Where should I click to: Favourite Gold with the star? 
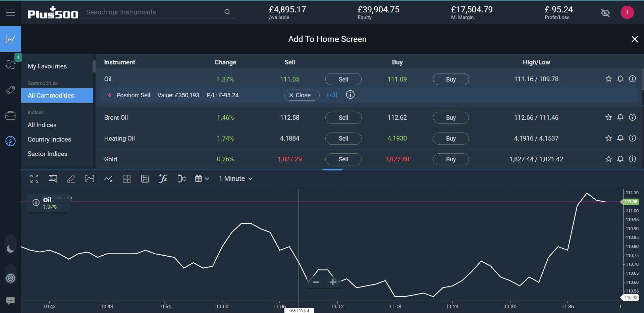[608, 159]
